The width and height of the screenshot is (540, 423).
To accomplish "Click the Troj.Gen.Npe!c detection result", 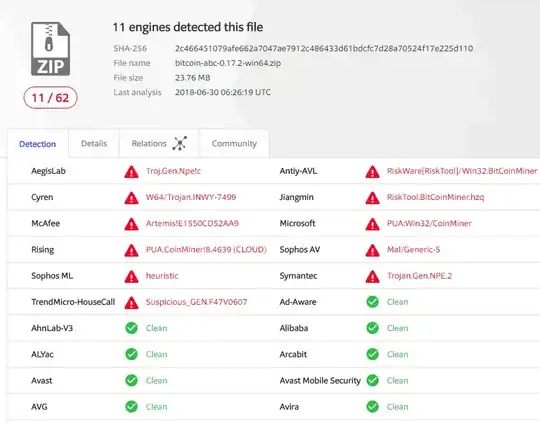I will point(173,171).
